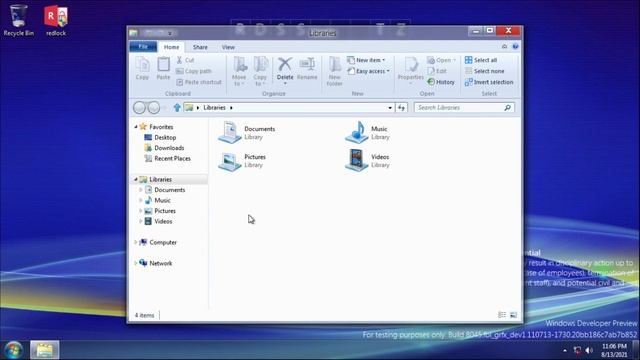Switch to the Share ribbon tab
Image resolution: width=640 pixels, height=360 pixels.
point(200,47)
